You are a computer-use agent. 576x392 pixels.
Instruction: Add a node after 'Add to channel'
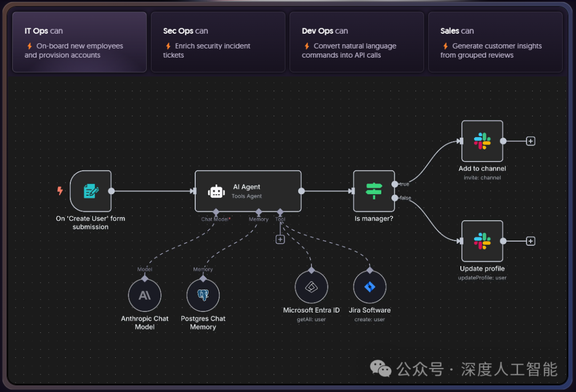click(x=531, y=141)
